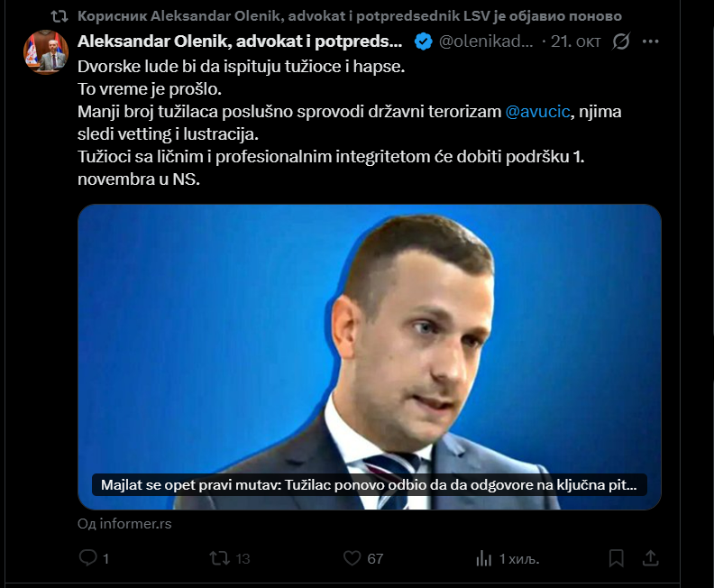Click the '21. окт' post date
Viewport: 714px width, 588px height.
click(x=575, y=41)
